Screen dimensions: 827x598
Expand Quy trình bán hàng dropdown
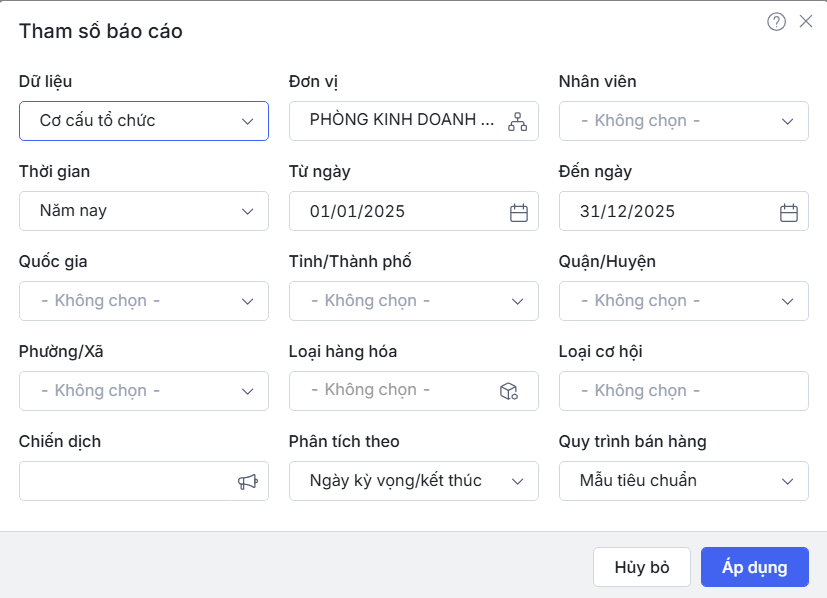[x=684, y=481]
